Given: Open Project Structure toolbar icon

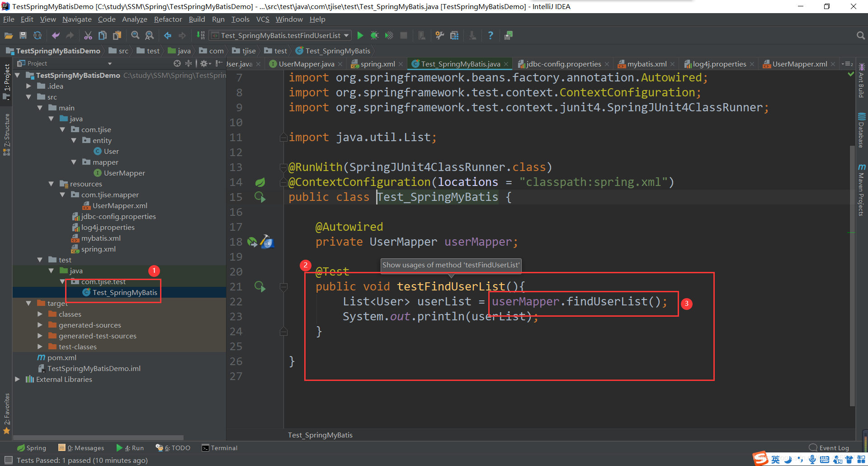Looking at the screenshot, I should (454, 35).
